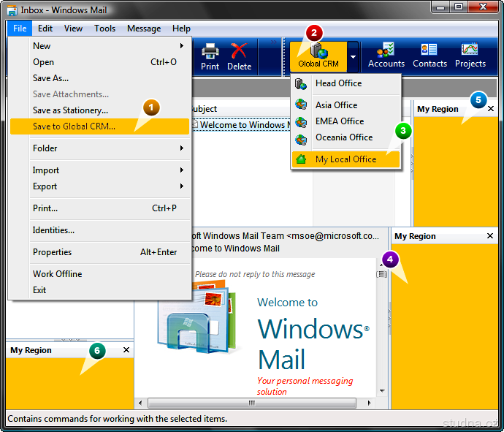This screenshot has height=432, width=504.
Task: Expand the Folder submenu
Action: pyautogui.click(x=45, y=148)
